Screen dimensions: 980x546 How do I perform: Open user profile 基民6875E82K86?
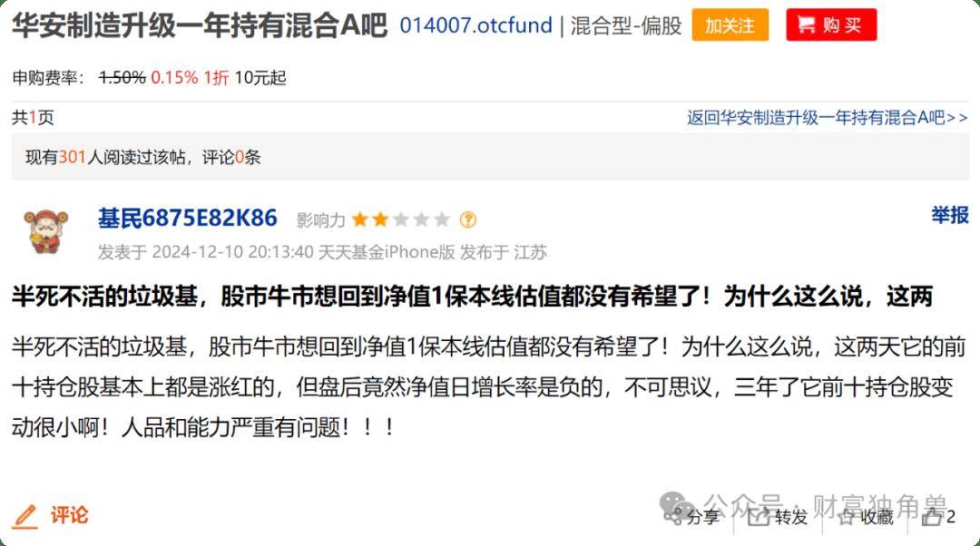188,218
